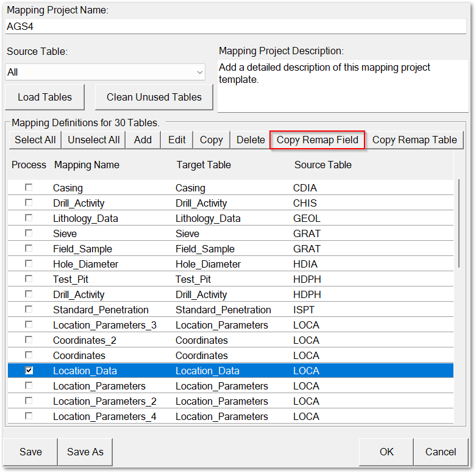Select the Lithology_Data mapping name
The image size is (476, 473).
pyautogui.click(x=85, y=219)
